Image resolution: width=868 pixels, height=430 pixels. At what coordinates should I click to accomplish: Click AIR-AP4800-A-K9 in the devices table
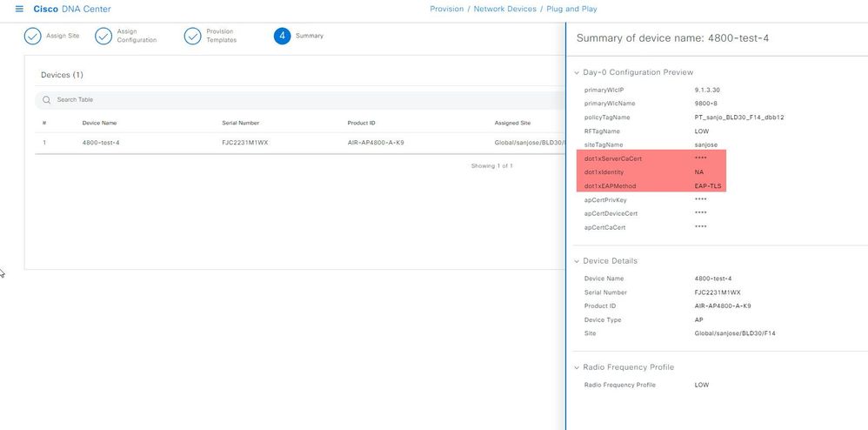tap(376, 143)
